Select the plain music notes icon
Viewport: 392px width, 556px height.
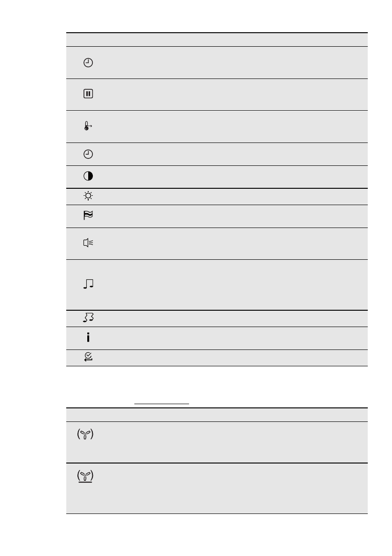[x=88, y=284]
